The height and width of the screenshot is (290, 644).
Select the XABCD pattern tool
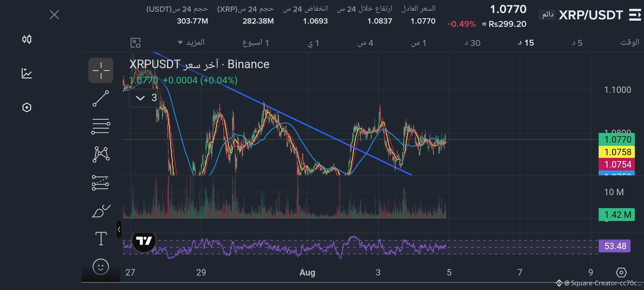pyautogui.click(x=101, y=154)
